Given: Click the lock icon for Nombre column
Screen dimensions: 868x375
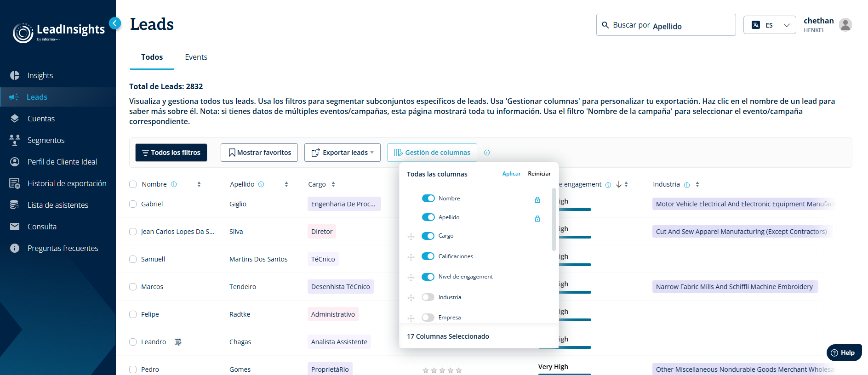Looking at the screenshot, I should [537, 199].
